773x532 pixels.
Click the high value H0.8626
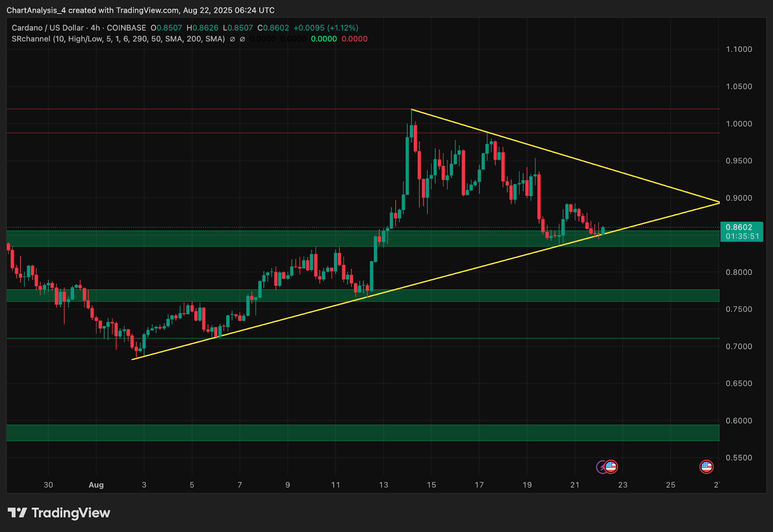pos(202,28)
